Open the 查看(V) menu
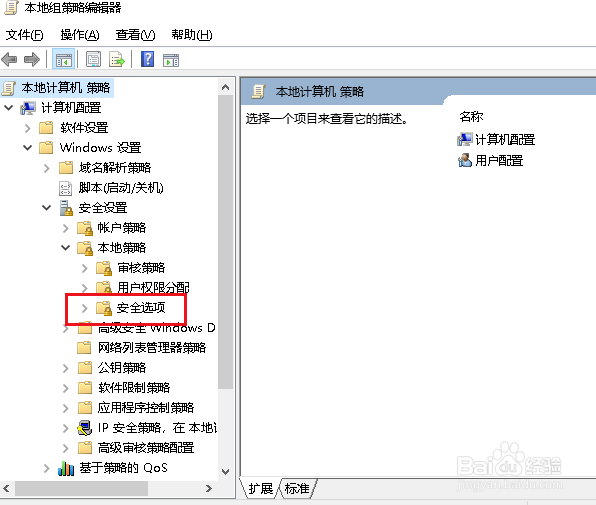Image resolution: width=596 pixels, height=505 pixels. pyautogui.click(x=135, y=35)
